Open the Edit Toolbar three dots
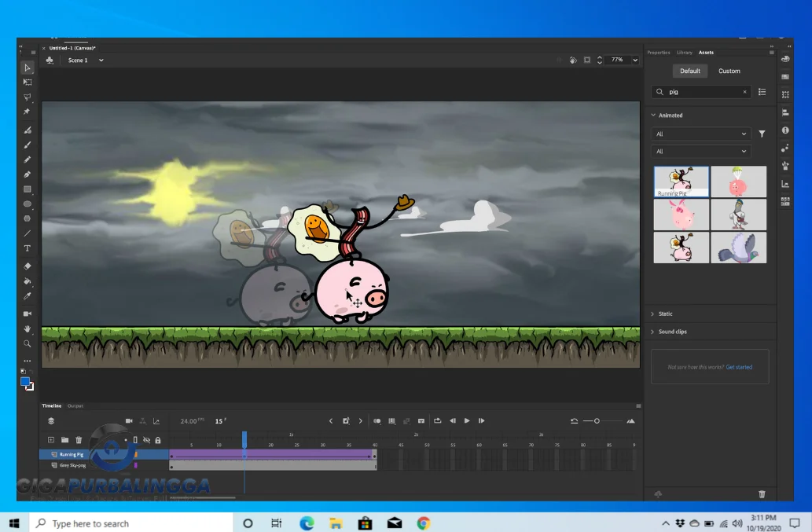Screen dimensions: 812x532 28,361
